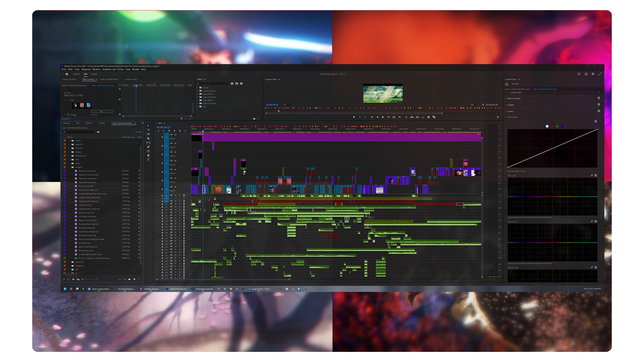Viewport: 644px width, 362px height.
Task: Open the Window menu
Action: 136,69
